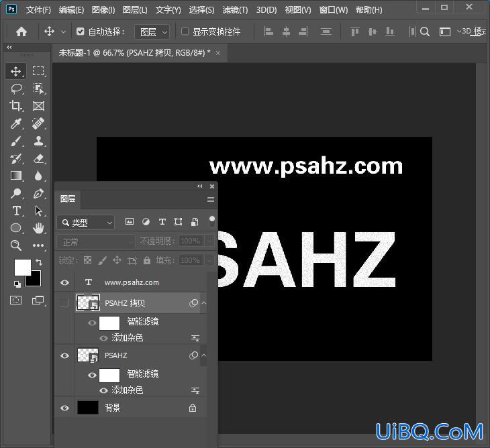The height and width of the screenshot is (448, 490).
Task: Select the Object Selection tool
Action: 38,89
